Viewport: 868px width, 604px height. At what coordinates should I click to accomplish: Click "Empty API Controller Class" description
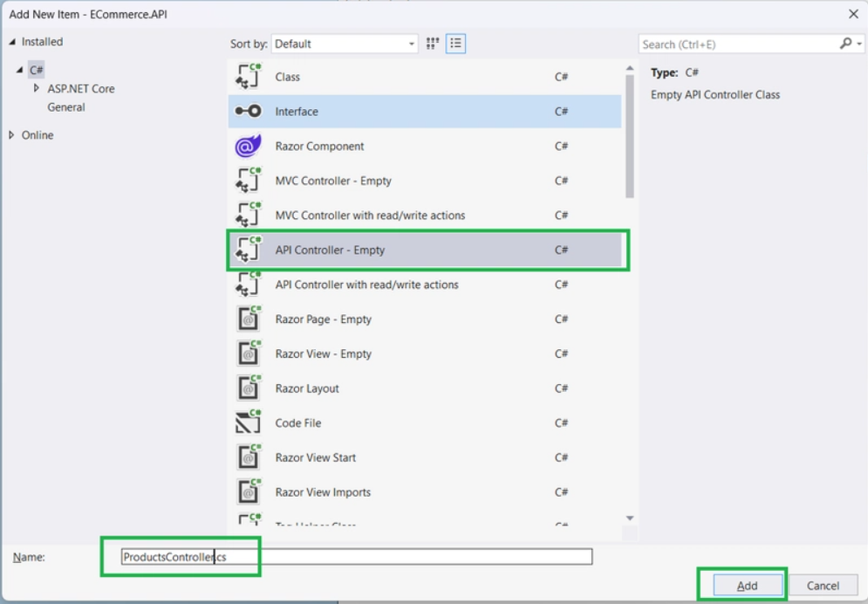[x=715, y=95]
